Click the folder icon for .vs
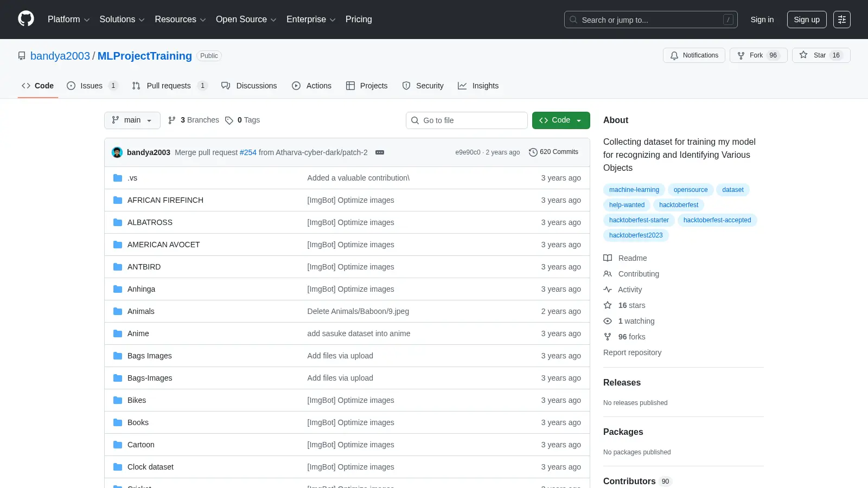 pyautogui.click(x=118, y=178)
